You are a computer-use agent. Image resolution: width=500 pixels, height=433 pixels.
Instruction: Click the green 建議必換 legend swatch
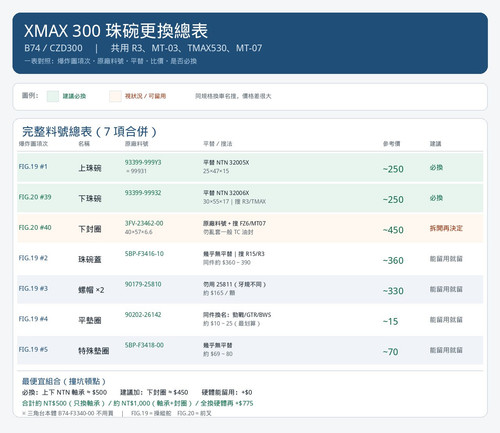(x=53, y=96)
